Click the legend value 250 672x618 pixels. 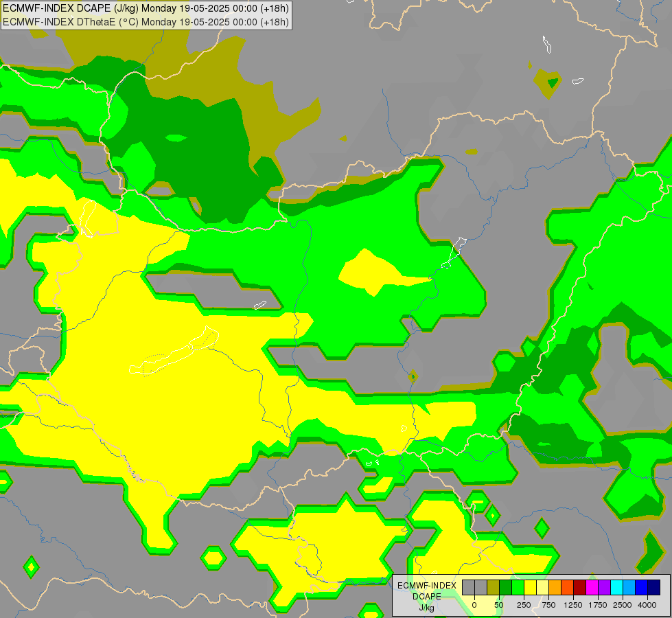[524, 605]
